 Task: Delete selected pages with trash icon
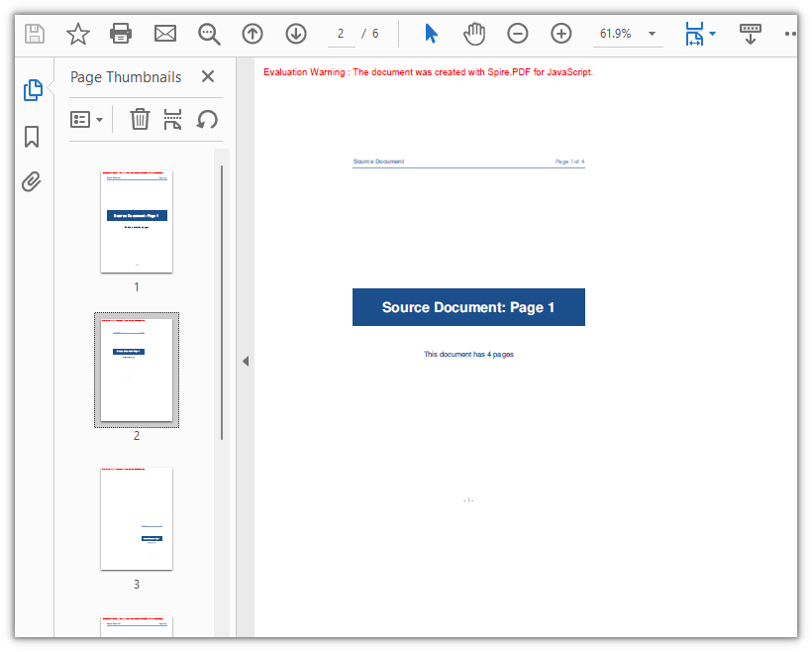click(x=140, y=119)
